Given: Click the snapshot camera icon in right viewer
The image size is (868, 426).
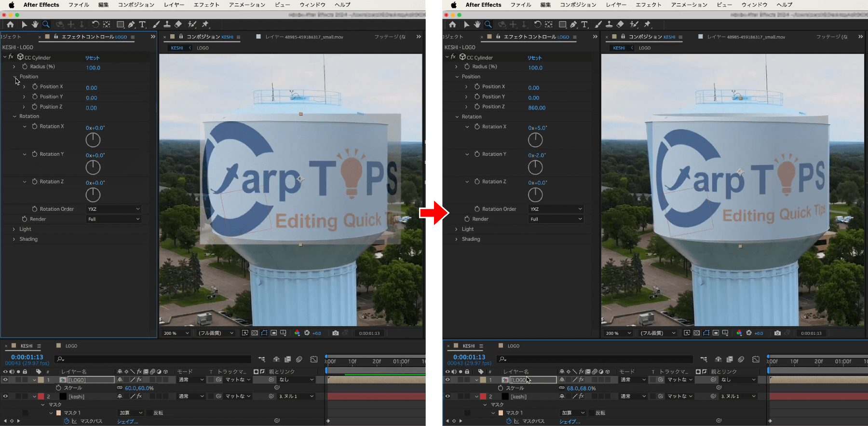Looking at the screenshot, I should pyautogui.click(x=777, y=333).
